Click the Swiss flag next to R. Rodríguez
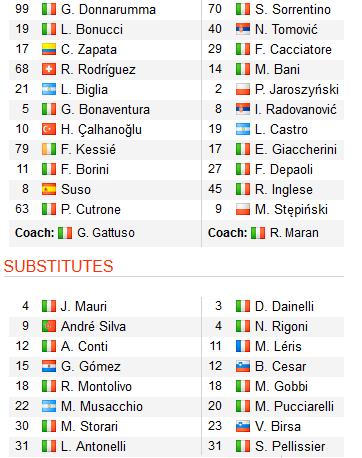Screen dimensions: 362x458 pyautogui.click(x=49, y=69)
